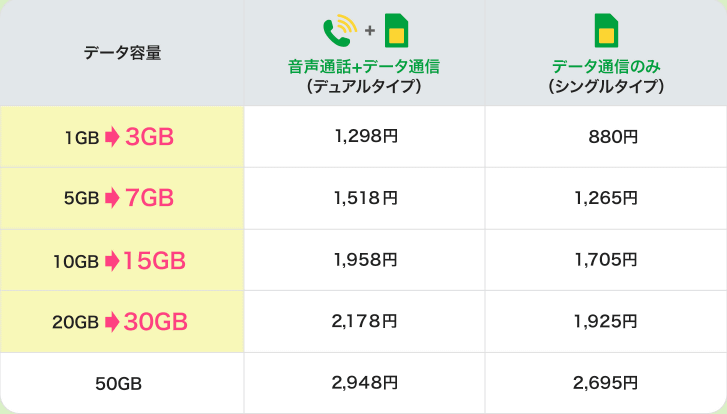This screenshot has height=414, width=727.
Task: Select the 音声通話+データ通信 column heading
Action: pyautogui.click(x=364, y=67)
